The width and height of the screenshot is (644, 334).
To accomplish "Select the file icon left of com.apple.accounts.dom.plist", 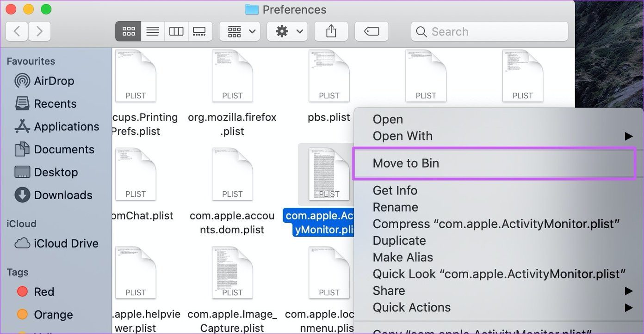I will tap(135, 174).
